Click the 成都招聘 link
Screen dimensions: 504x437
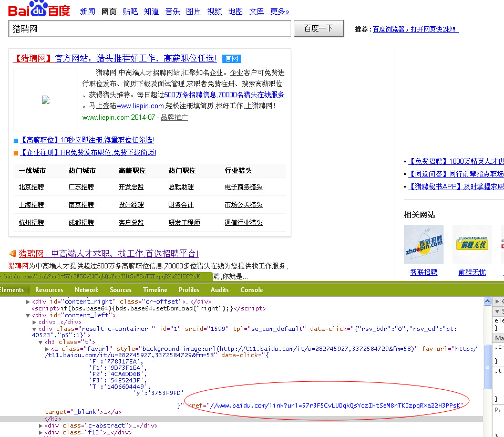(x=81, y=223)
